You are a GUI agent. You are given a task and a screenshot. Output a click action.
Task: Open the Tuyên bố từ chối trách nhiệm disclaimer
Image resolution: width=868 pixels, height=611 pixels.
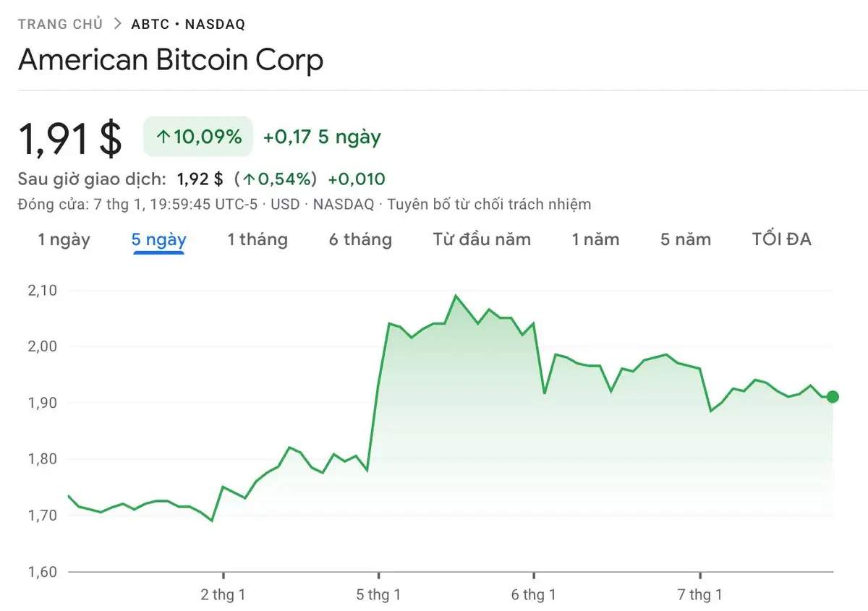coord(489,204)
